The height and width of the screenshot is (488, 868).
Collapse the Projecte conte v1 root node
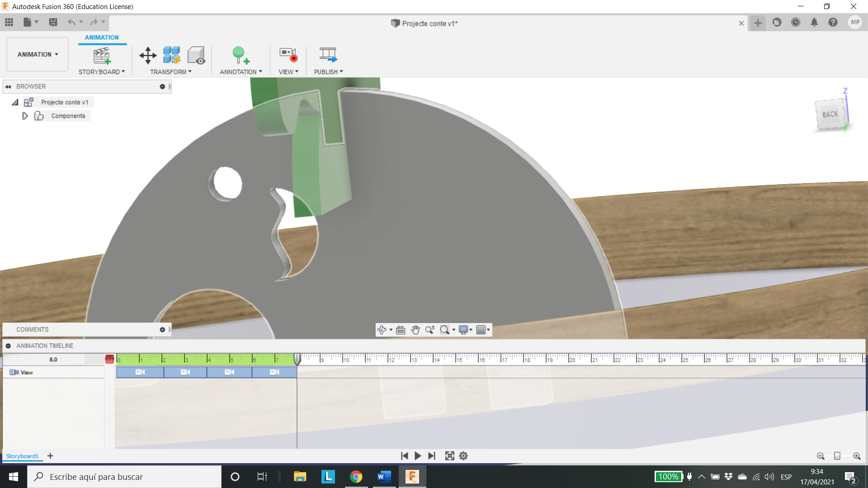click(x=15, y=103)
